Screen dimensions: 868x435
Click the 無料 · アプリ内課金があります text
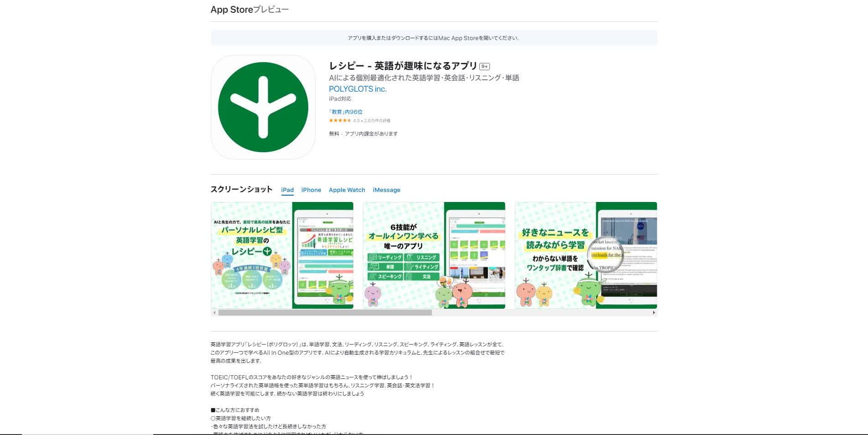(x=363, y=134)
